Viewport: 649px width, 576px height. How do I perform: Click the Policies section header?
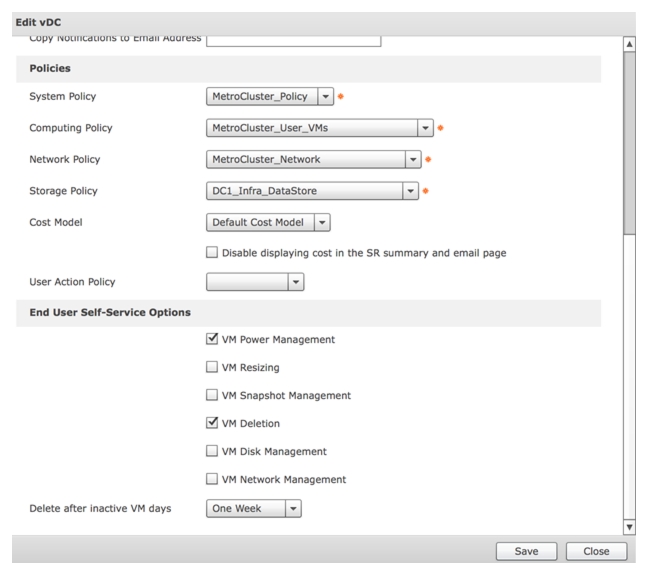tap(308, 69)
